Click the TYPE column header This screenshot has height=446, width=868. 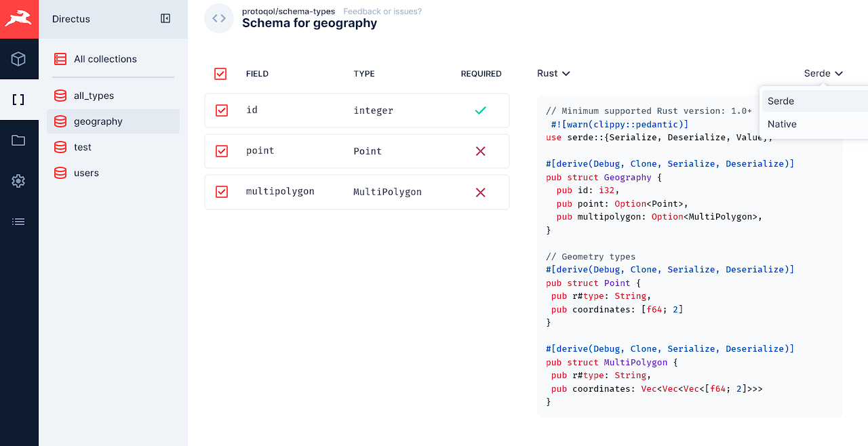pos(364,74)
